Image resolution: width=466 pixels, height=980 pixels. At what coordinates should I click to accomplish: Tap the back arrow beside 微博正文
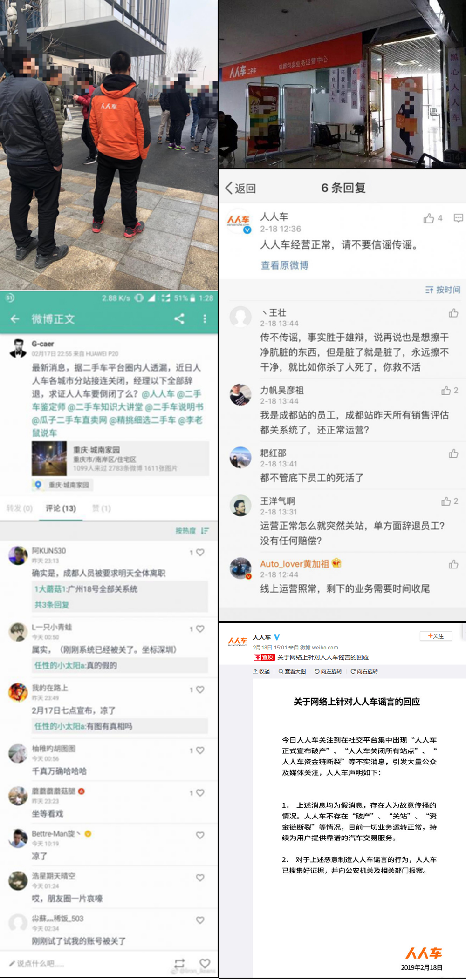click(15, 319)
